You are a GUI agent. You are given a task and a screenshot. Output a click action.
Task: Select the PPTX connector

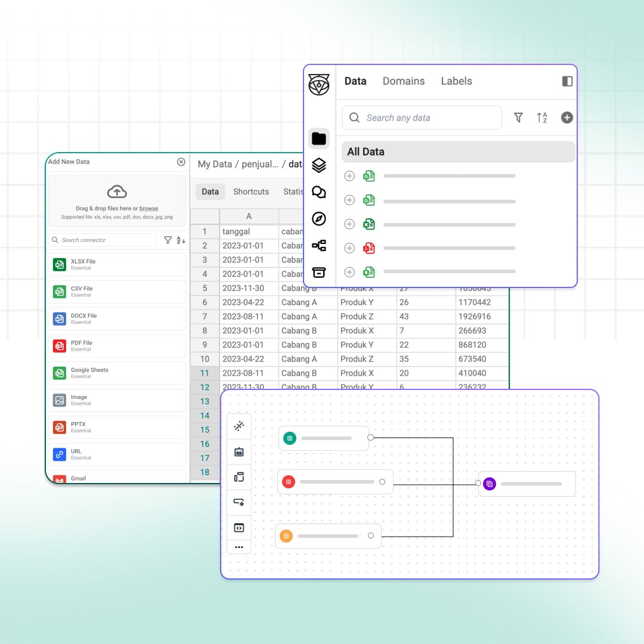[x=117, y=427]
